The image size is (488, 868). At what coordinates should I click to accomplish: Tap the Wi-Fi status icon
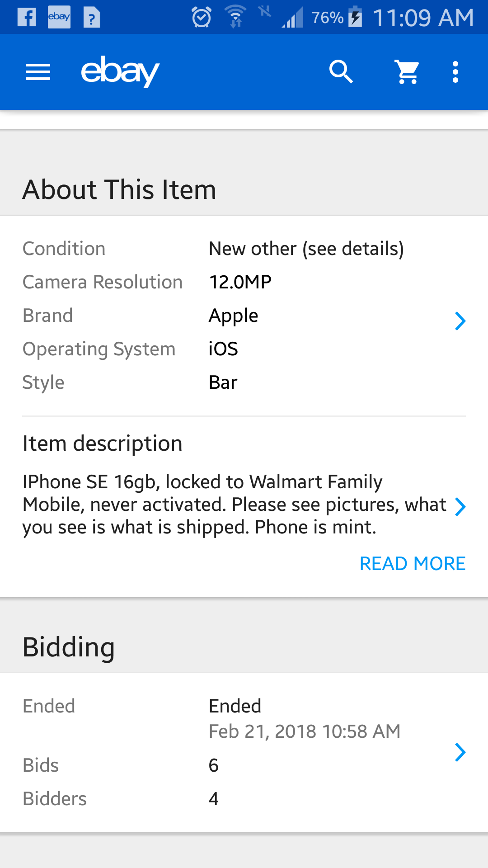pos(235,17)
